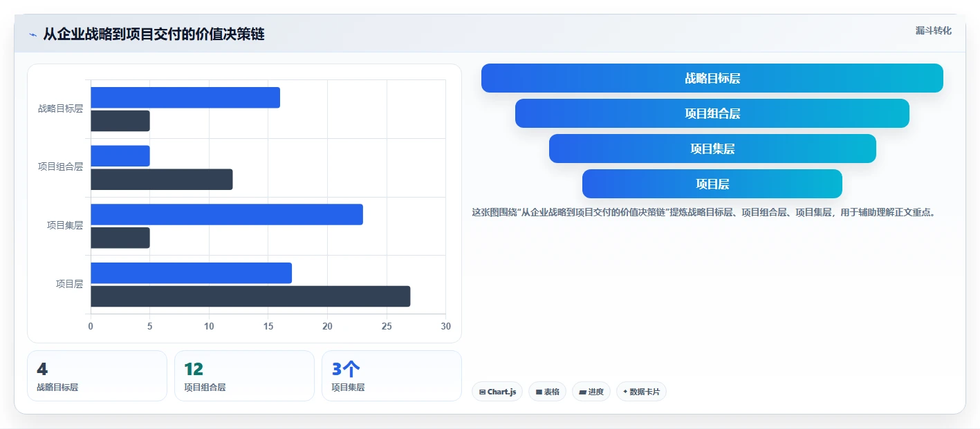Click the dark bar for 项目组合层
980x429 pixels.
coord(162,180)
